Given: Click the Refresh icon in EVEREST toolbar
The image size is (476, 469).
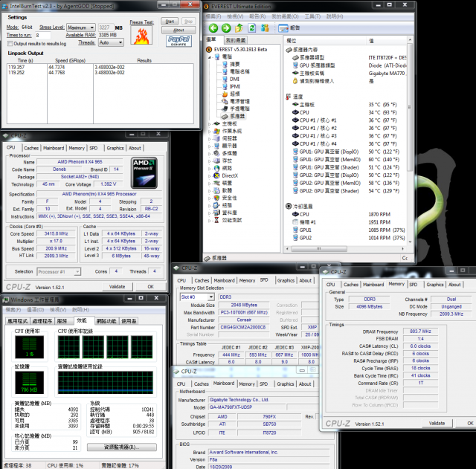Looking at the screenshot, I should coord(252,28).
